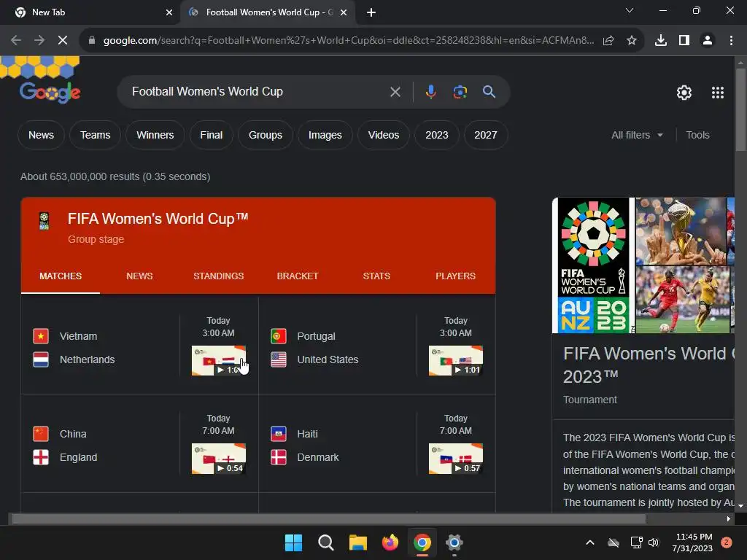Select the News filter chip
This screenshot has height=560, width=747.
click(41, 135)
